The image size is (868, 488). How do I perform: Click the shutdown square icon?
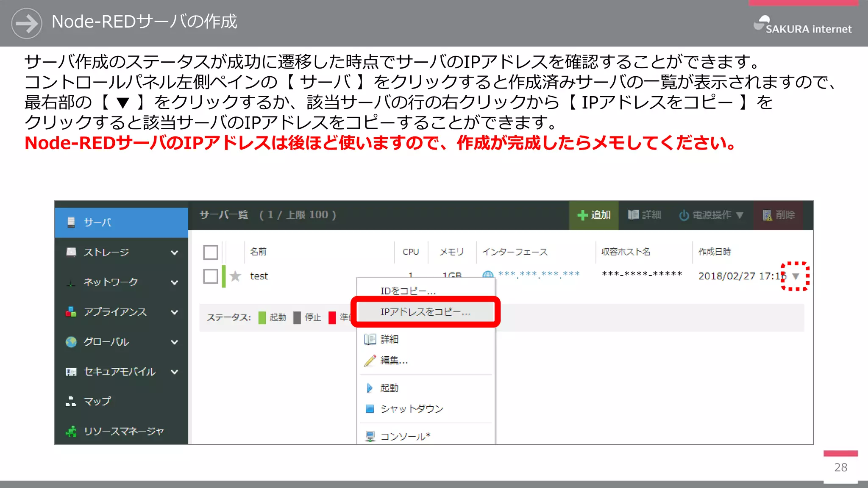pos(370,409)
